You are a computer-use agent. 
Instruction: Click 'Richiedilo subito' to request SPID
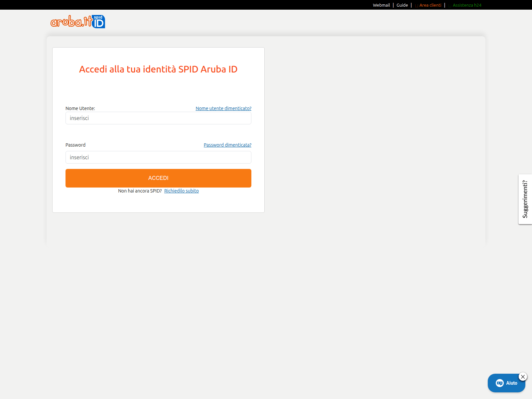(182, 191)
